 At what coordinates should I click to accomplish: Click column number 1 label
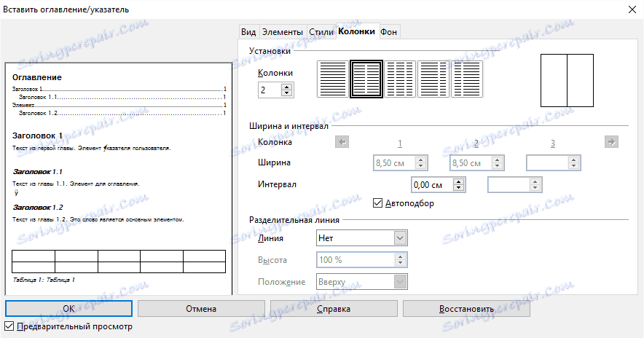click(400, 143)
